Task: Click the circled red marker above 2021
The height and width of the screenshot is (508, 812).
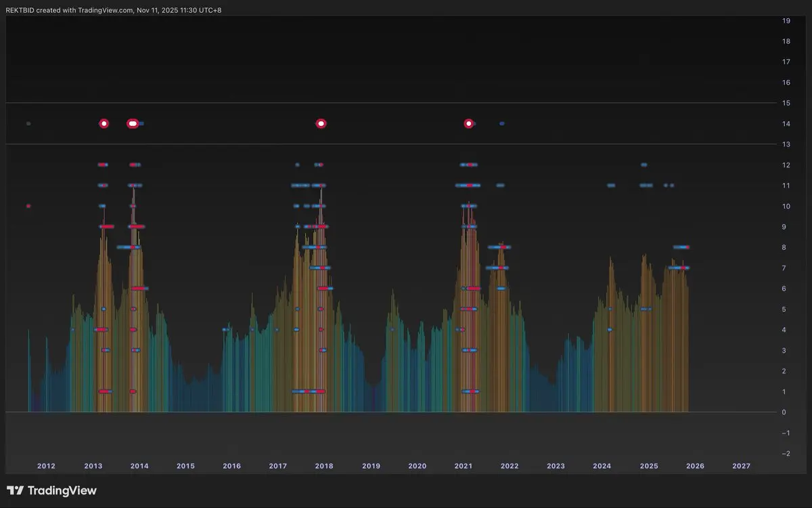Action: coord(468,123)
